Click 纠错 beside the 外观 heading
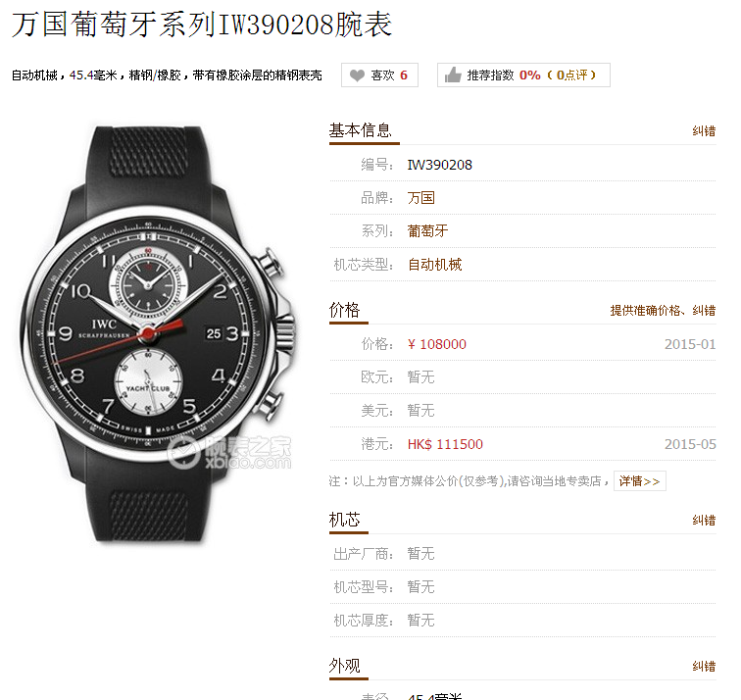Screen dimensions: 741x700 point(704,667)
